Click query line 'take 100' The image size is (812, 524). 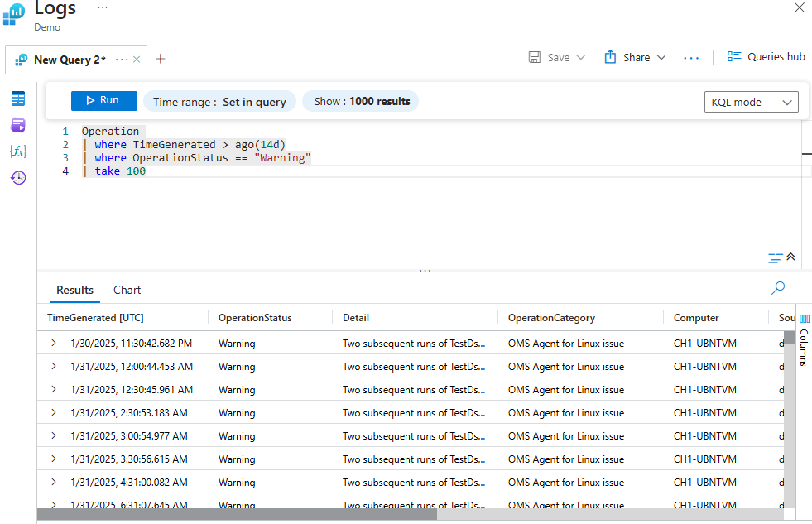pyautogui.click(x=120, y=171)
